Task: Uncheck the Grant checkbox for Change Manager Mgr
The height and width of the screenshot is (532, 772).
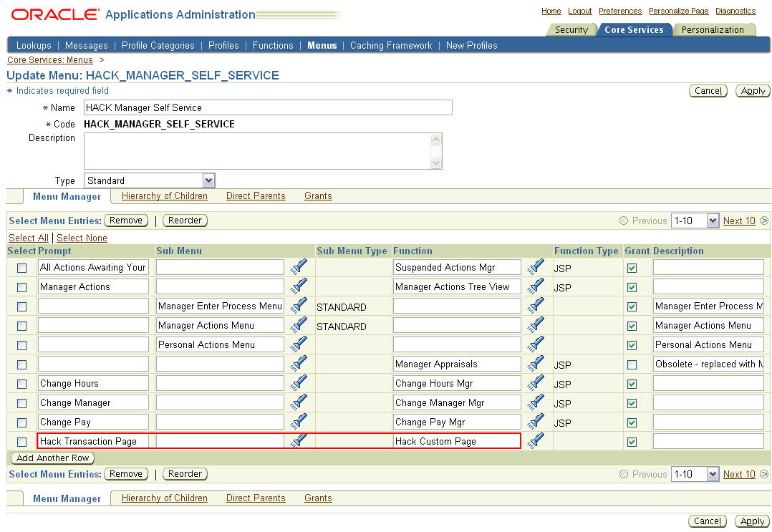Action: coord(634,402)
